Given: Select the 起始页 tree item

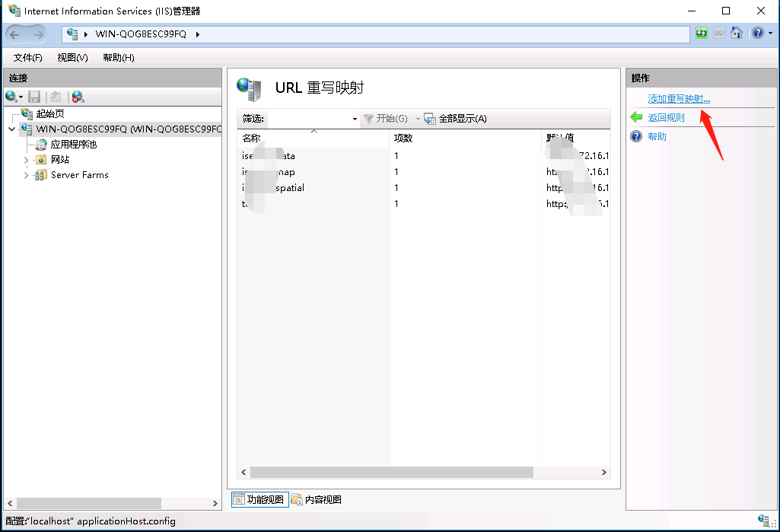Looking at the screenshot, I should tap(50, 113).
